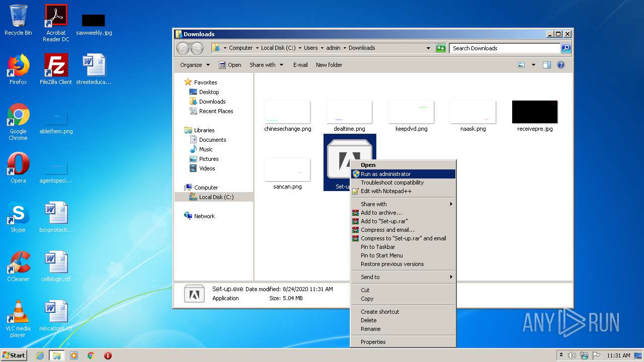The width and height of the screenshot is (644, 362).
Task: Open the Share with toolbar dropdown
Action: (266, 65)
